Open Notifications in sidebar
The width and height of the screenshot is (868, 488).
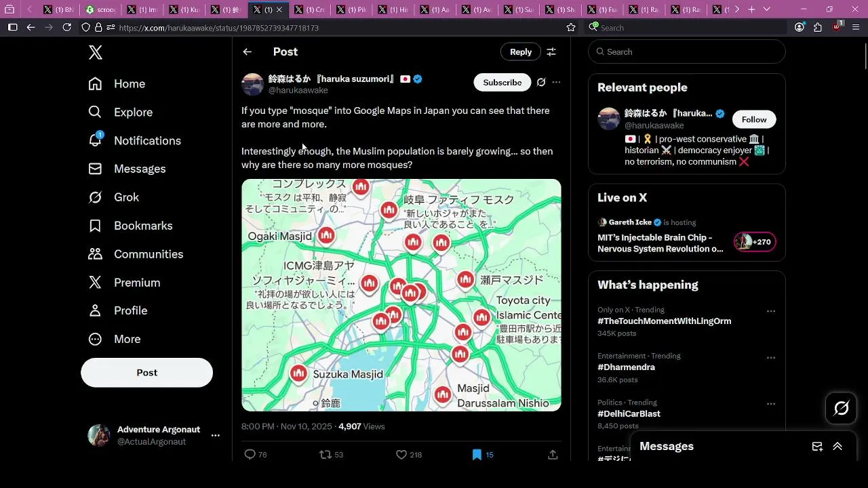tap(134, 140)
